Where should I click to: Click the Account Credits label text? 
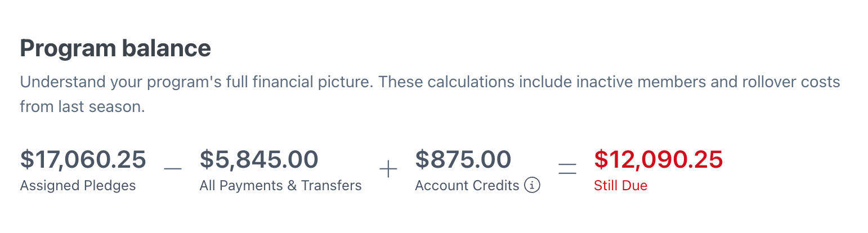467,186
